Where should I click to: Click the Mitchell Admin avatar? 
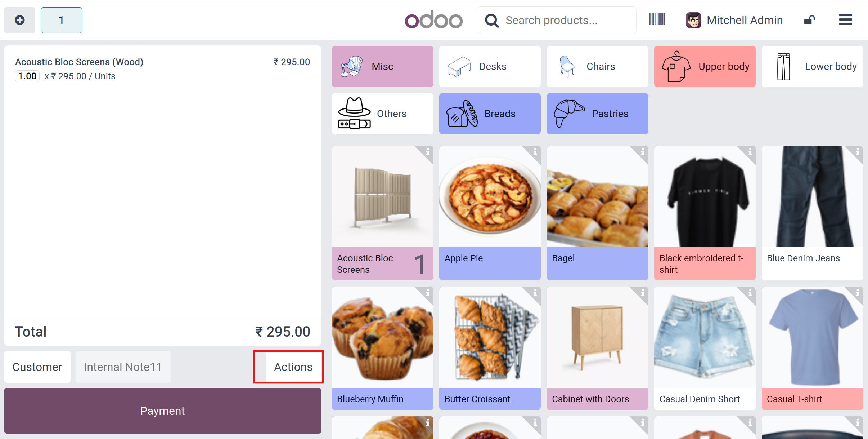coord(693,20)
